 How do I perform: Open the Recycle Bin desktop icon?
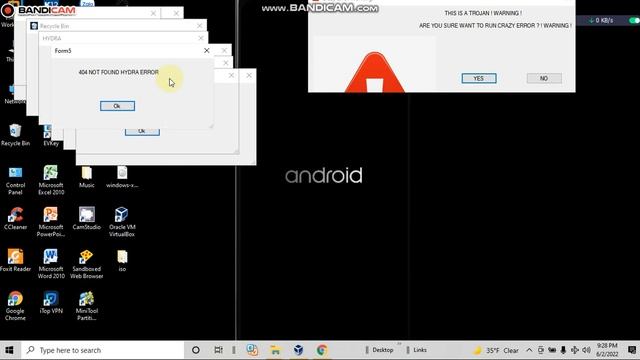(15, 135)
